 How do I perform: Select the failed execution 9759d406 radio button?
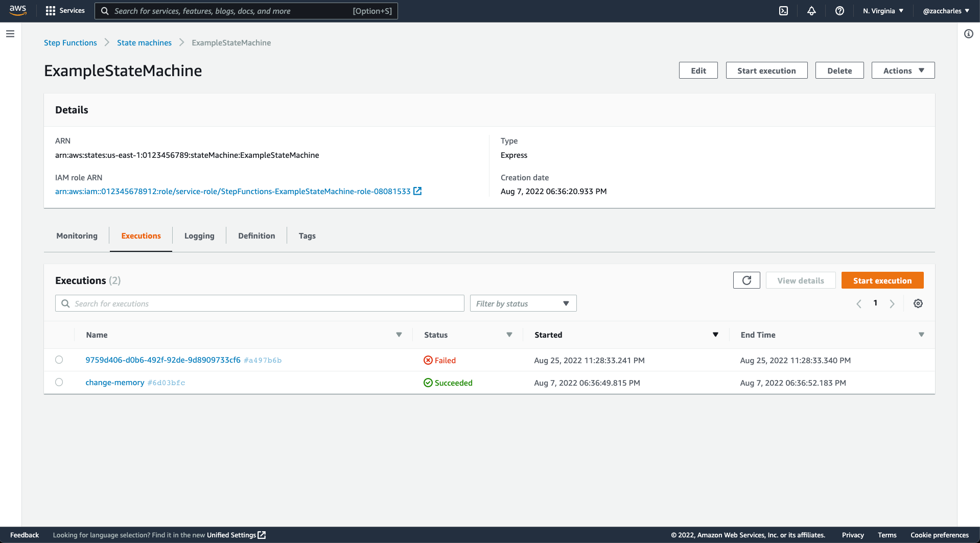tap(59, 360)
